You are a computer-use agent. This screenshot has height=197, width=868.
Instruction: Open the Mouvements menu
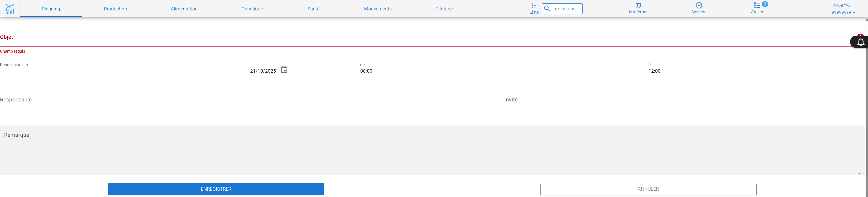378,9
